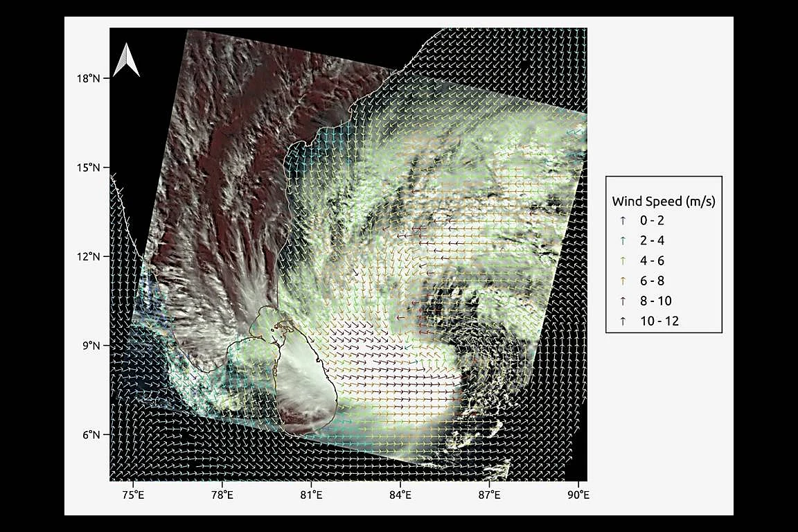The height and width of the screenshot is (532, 798).
Task: Click the 9°N latitude label
Action: tap(91, 346)
